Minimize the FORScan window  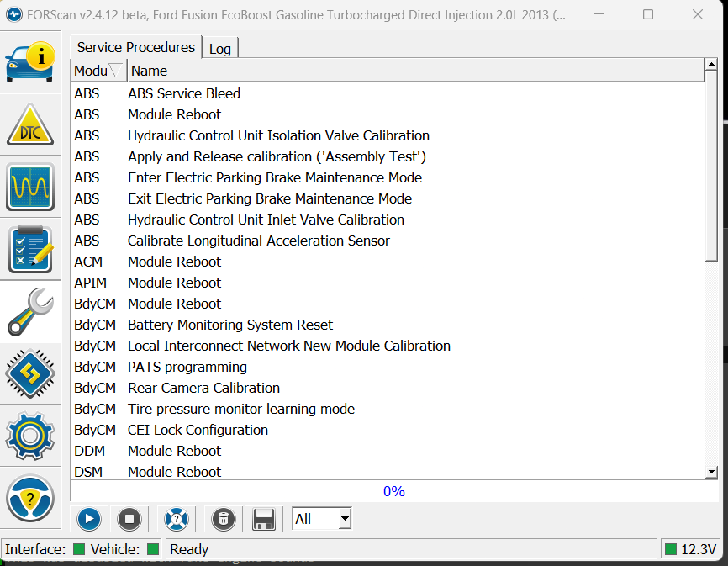click(x=599, y=14)
